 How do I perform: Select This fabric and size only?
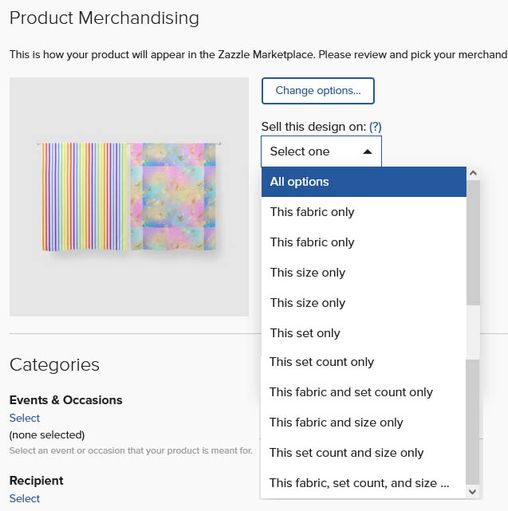pyautogui.click(x=364, y=422)
